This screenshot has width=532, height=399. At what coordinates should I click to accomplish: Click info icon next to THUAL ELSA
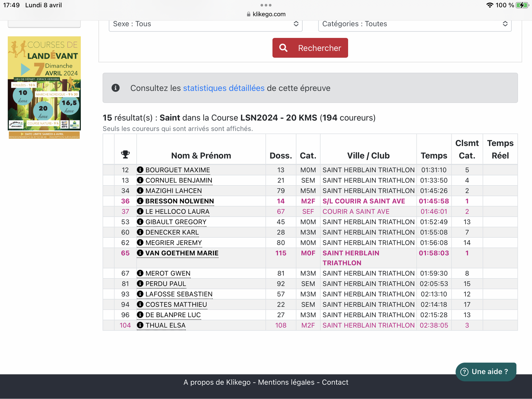pyautogui.click(x=140, y=325)
